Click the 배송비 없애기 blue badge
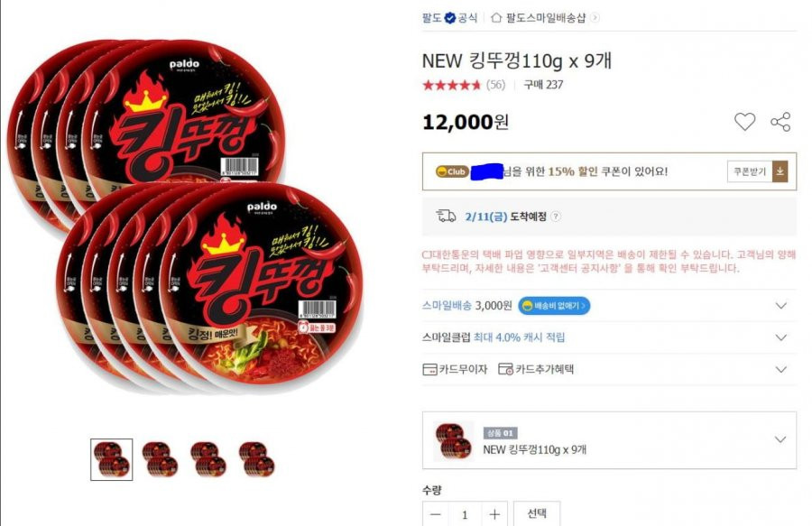This screenshot has width=812, height=526. 554,306
